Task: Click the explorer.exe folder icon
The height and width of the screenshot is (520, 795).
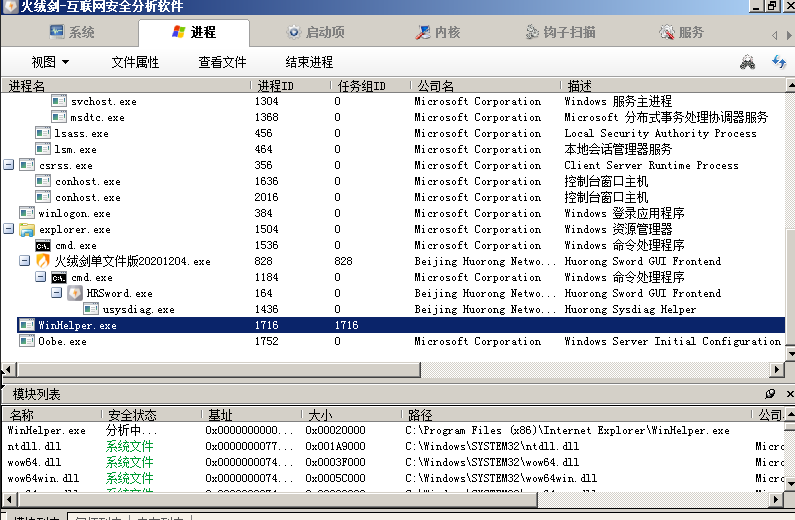Action: pos(27,230)
